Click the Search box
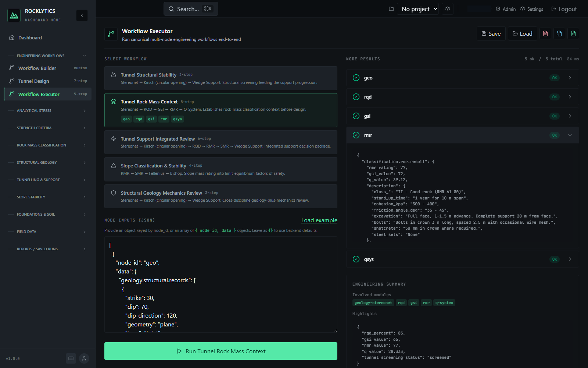 pos(191,9)
